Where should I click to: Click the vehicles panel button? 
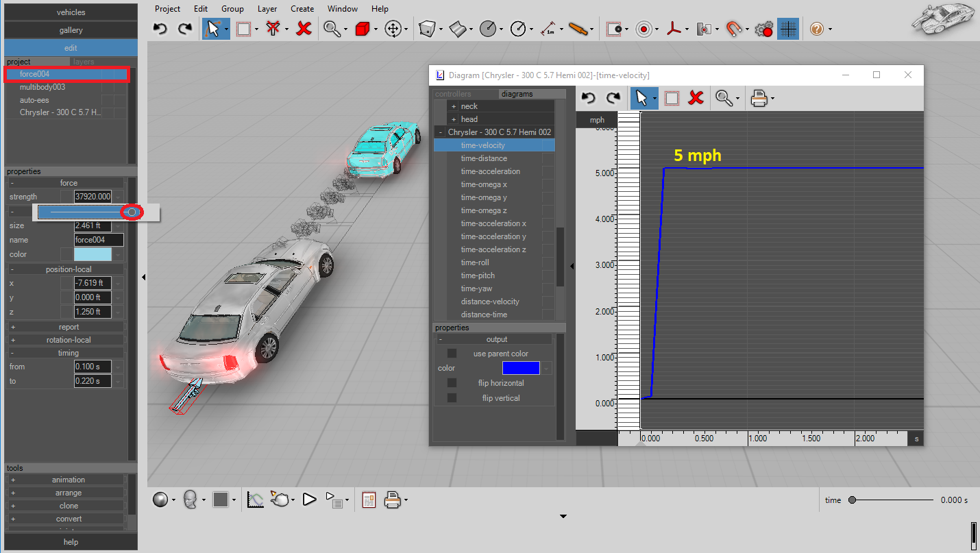click(x=71, y=12)
